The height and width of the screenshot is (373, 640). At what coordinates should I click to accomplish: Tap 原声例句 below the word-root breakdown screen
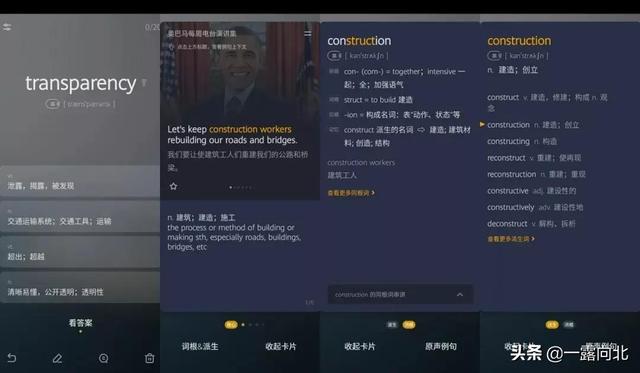(x=441, y=346)
